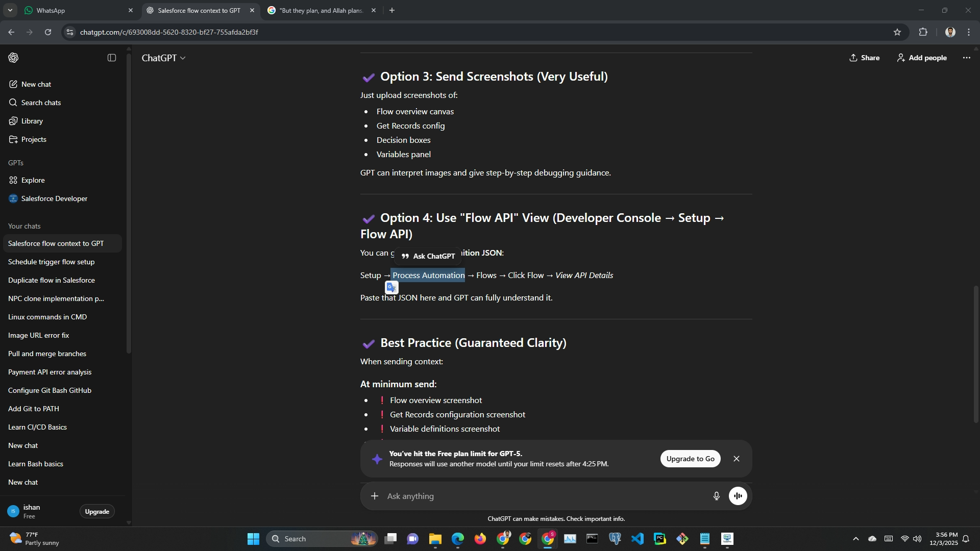Toggle the sidebar collapse icon
The height and width of the screenshot is (551, 980).
pos(112,58)
